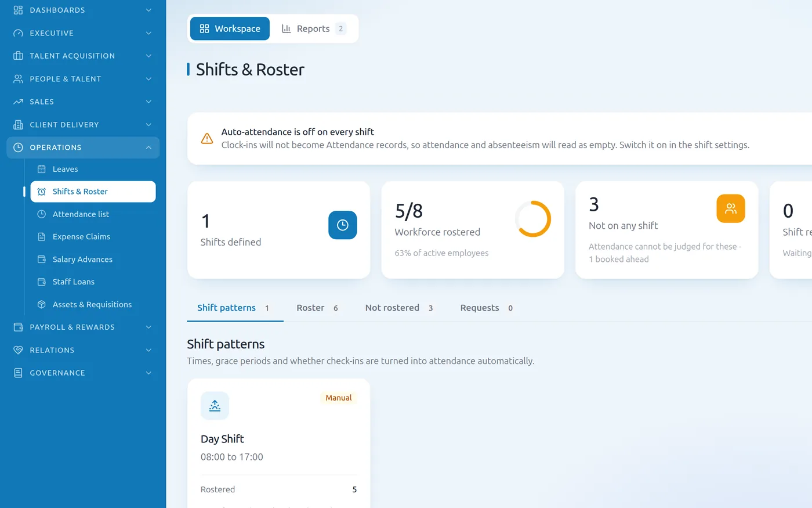Click the Workforce rostered progress ring
Viewport: 812px width, 508px height.
click(x=532, y=219)
